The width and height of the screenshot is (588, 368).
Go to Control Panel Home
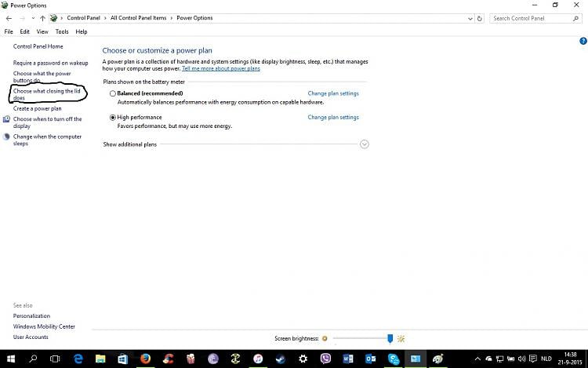(x=38, y=46)
